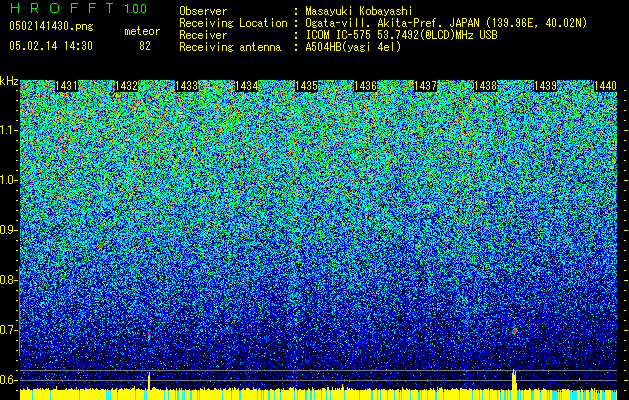Click the antenna A504HB(yagi 4el) text
This screenshot has height=400, width=629.
[353, 47]
